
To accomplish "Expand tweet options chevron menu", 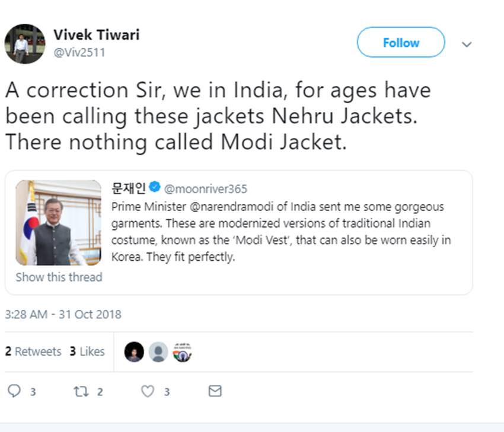I will (x=467, y=44).
